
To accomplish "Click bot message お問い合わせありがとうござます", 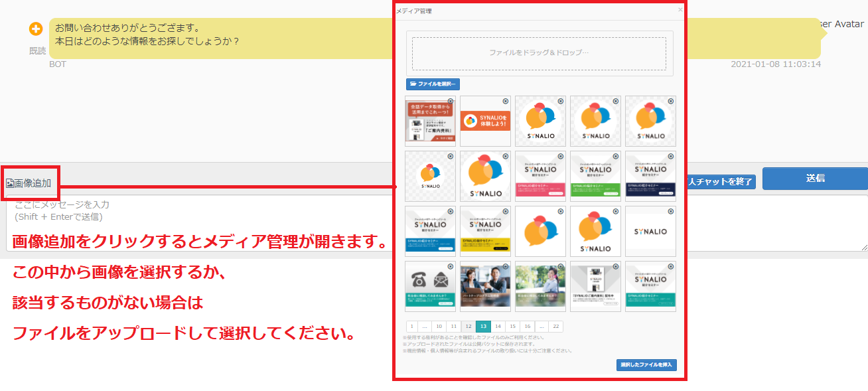I will click(127, 29).
